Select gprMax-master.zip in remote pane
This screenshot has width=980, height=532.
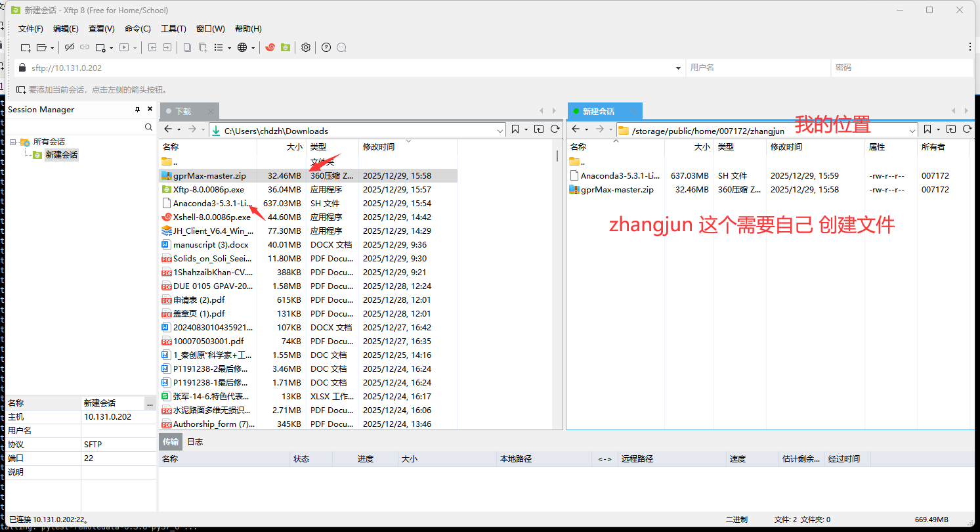769,190
